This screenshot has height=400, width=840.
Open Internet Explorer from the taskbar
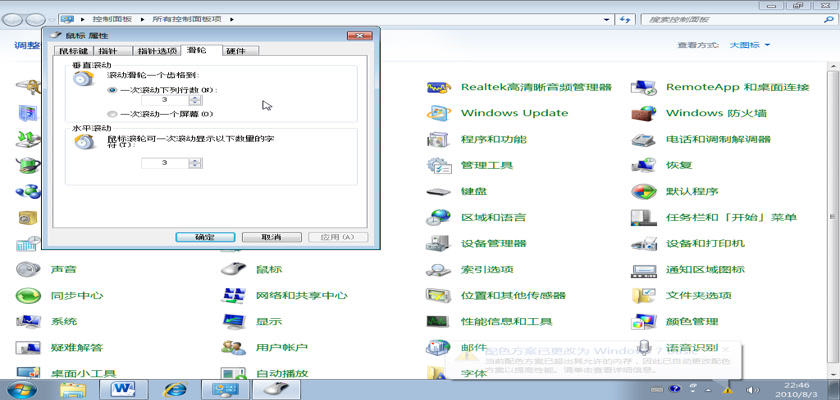(x=173, y=387)
